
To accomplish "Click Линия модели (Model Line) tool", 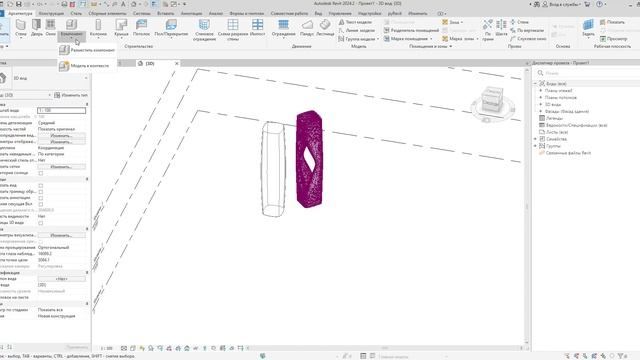I will (x=356, y=31).
